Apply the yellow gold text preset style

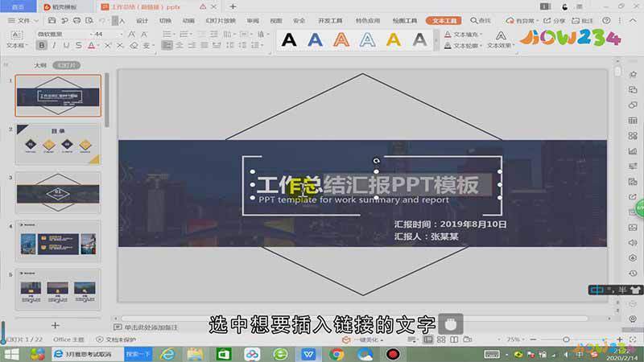tap(394, 39)
